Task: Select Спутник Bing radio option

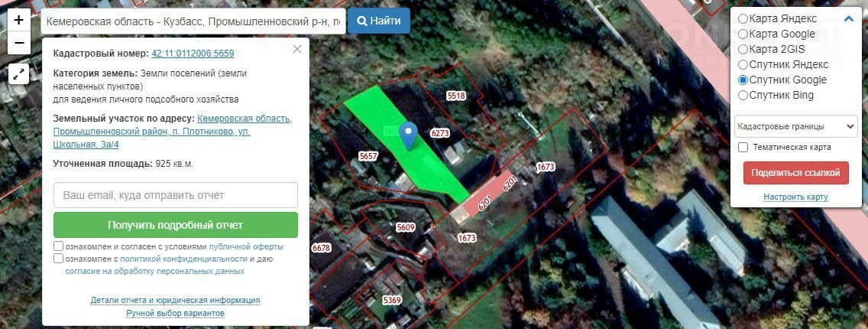Action: point(743,96)
